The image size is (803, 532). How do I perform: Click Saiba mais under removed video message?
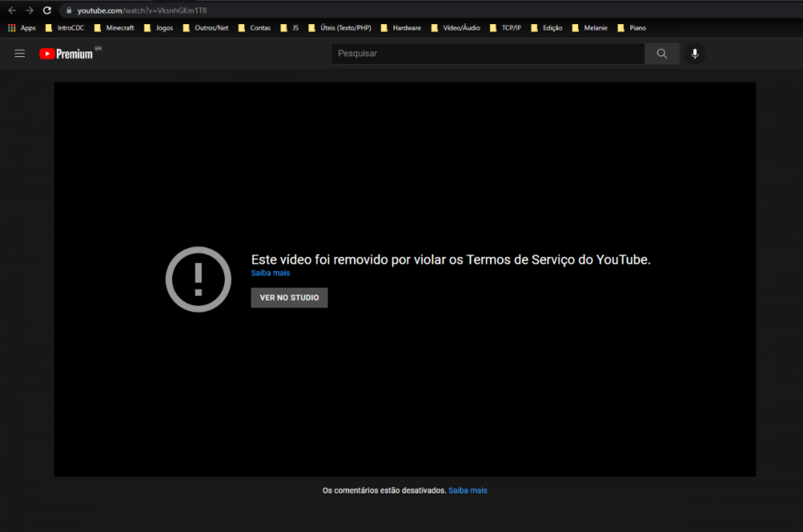click(271, 273)
